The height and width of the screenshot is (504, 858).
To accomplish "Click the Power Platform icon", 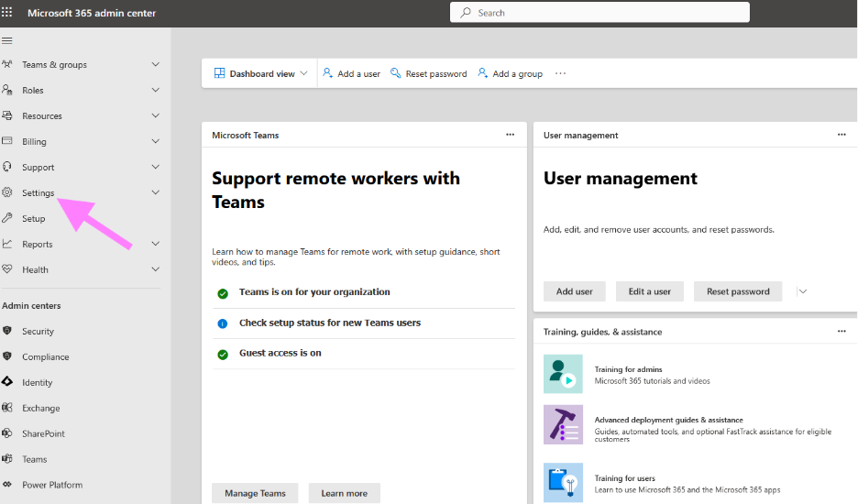I will (x=7, y=485).
